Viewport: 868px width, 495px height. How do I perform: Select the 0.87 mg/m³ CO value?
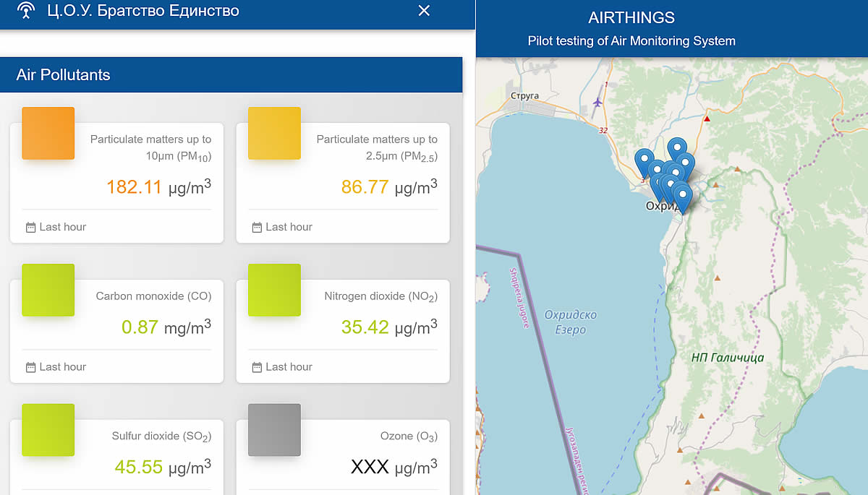(x=166, y=327)
